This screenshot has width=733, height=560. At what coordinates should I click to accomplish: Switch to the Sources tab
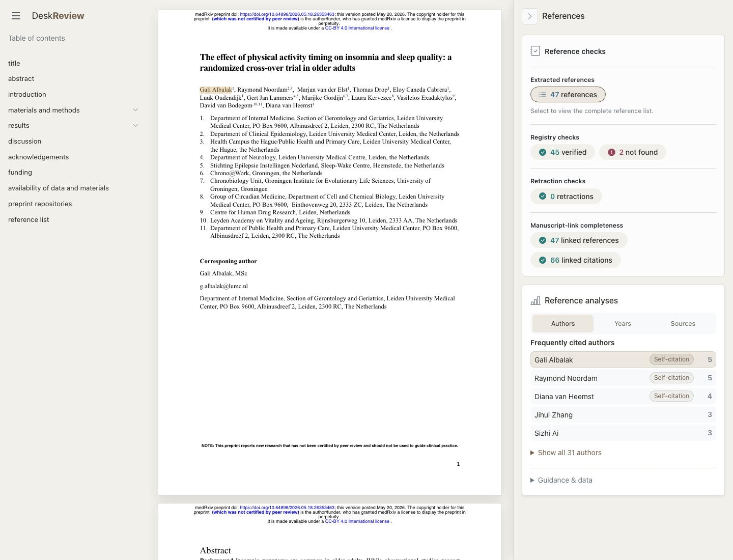pyautogui.click(x=683, y=324)
